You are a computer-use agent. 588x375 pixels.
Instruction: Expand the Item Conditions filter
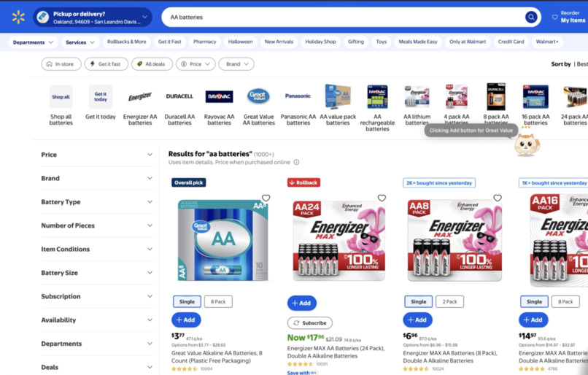pyautogui.click(x=97, y=249)
